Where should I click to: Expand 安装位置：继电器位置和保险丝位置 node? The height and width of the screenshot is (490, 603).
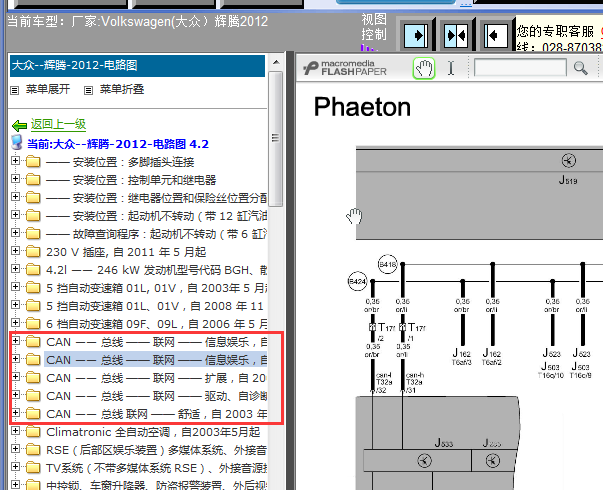[15, 197]
